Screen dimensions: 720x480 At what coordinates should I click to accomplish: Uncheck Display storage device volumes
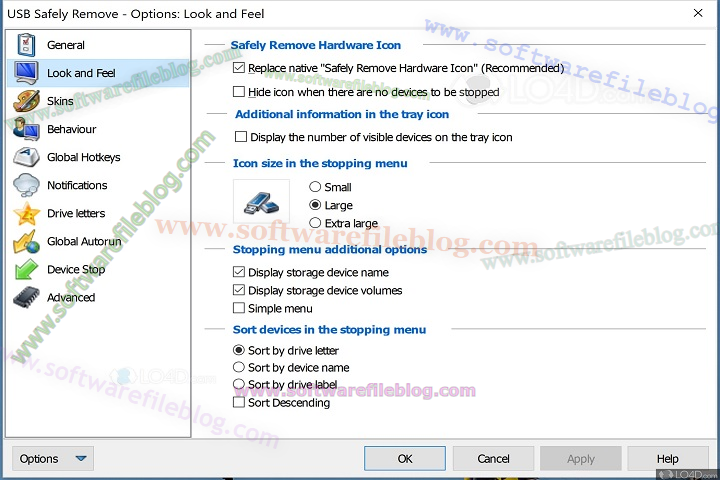click(239, 290)
